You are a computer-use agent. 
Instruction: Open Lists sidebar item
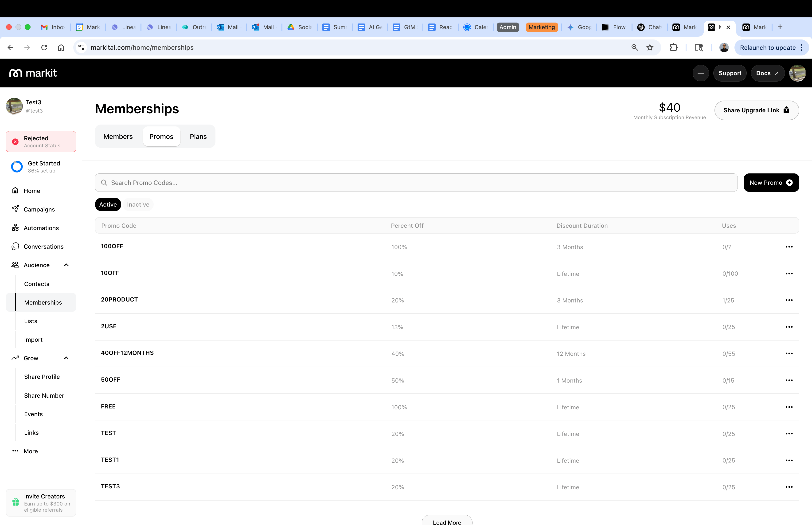(x=31, y=321)
